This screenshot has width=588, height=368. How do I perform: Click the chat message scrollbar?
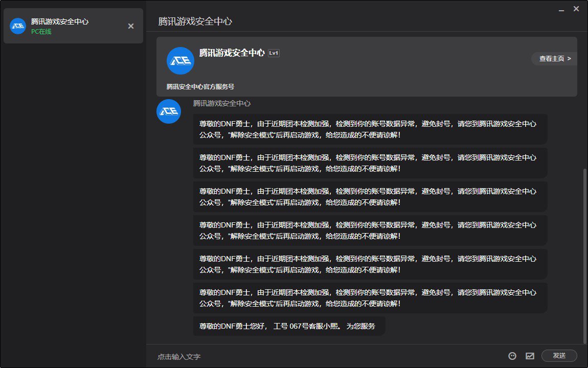[585, 257]
